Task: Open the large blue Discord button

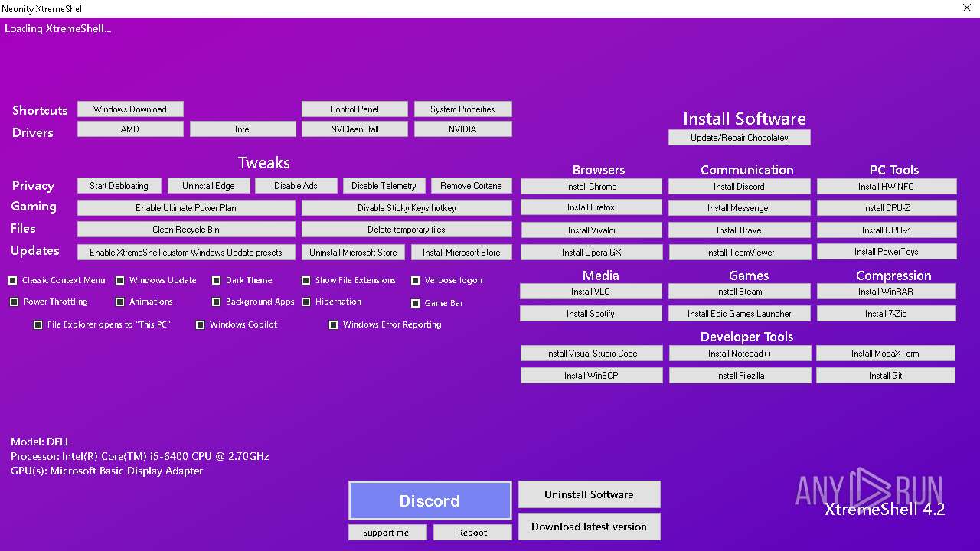Action: pos(430,500)
